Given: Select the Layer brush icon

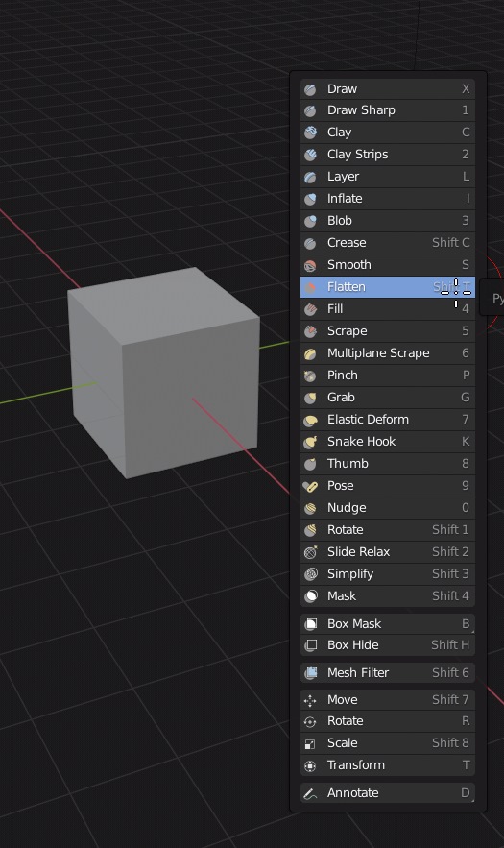Looking at the screenshot, I should [310, 177].
